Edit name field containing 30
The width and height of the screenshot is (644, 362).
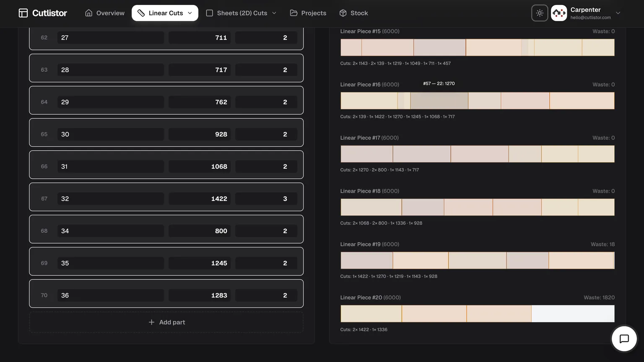point(111,134)
